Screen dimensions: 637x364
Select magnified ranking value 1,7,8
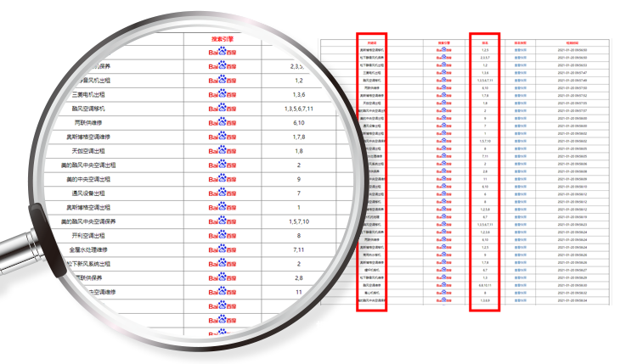click(299, 137)
